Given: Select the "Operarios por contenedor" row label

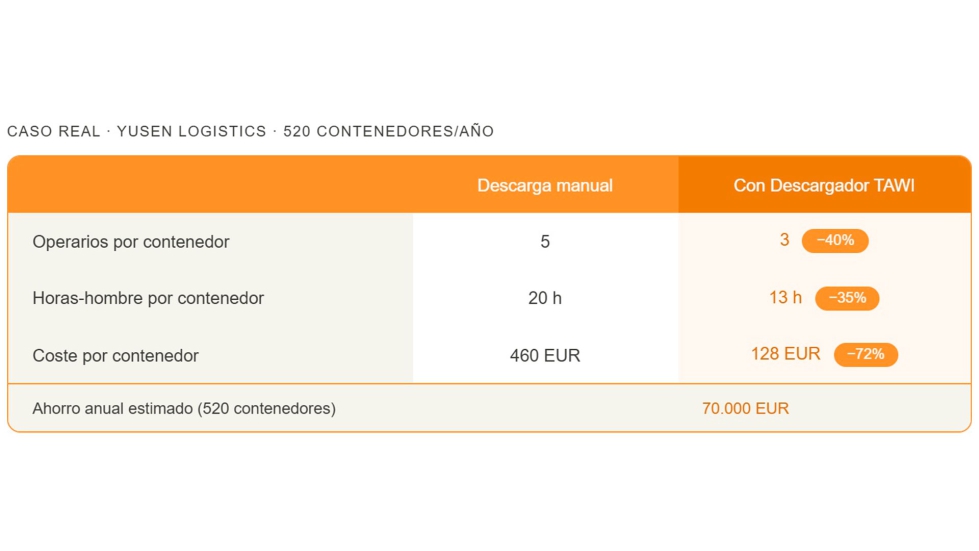Looking at the screenshot, I should pos(131,242).
